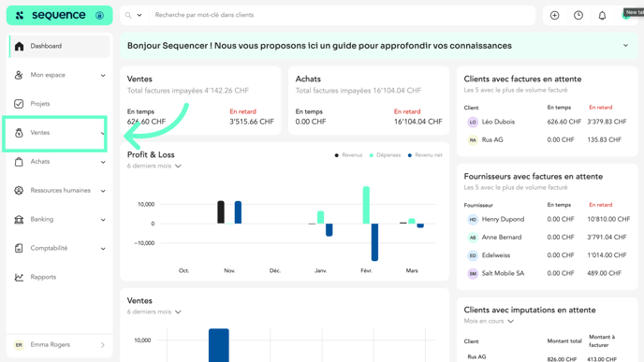Click the lock icon beside Sequence logo
Image resolution: width=644 pixels, height=362 pixels.
point(99,16)
